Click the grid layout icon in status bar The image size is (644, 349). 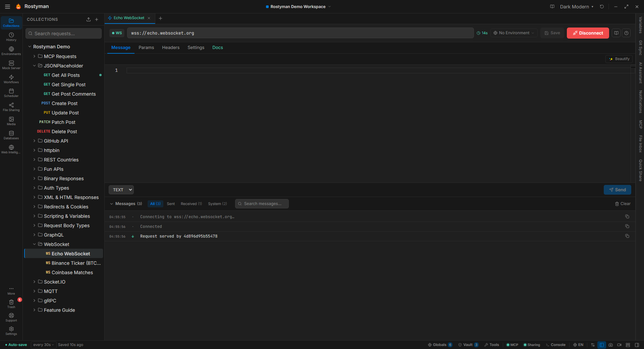click(x=628, y=345)
